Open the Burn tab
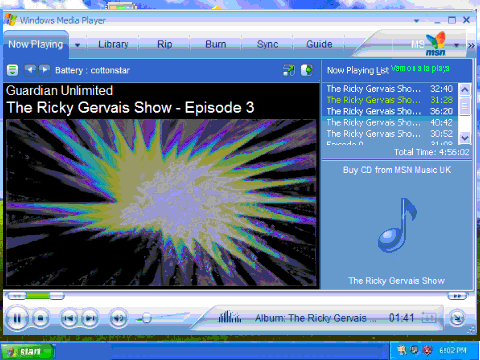 click(216, 44)
